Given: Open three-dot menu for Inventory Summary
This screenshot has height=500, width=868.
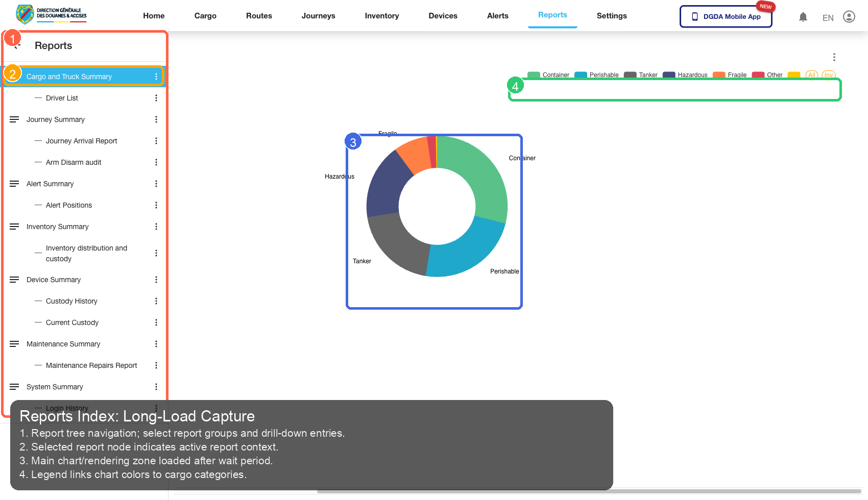Looking at the screenshot, I should click(x=156, y=227).
